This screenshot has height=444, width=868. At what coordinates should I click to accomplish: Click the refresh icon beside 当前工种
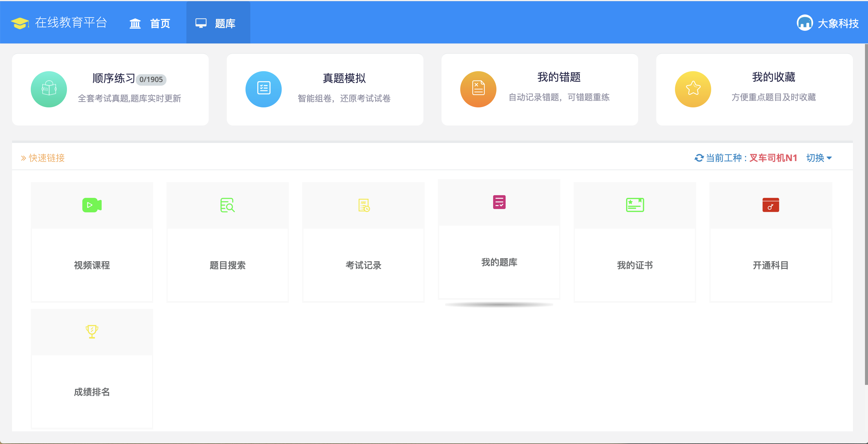coord(699,158)
